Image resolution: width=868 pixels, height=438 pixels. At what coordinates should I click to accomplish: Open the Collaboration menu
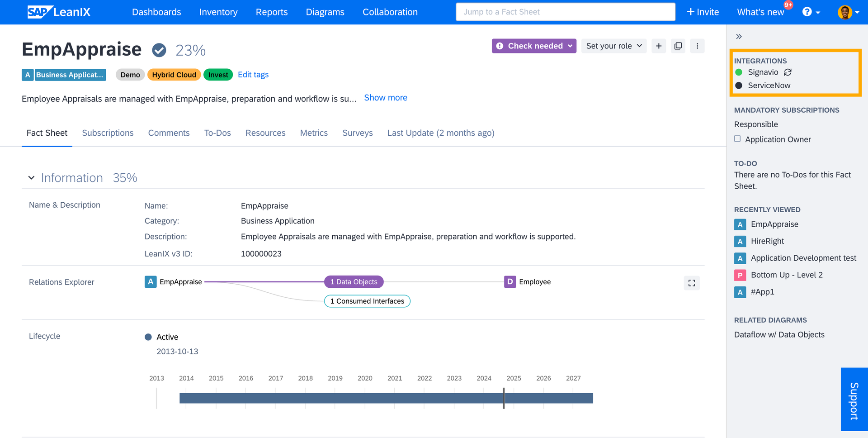pos(390,12)
